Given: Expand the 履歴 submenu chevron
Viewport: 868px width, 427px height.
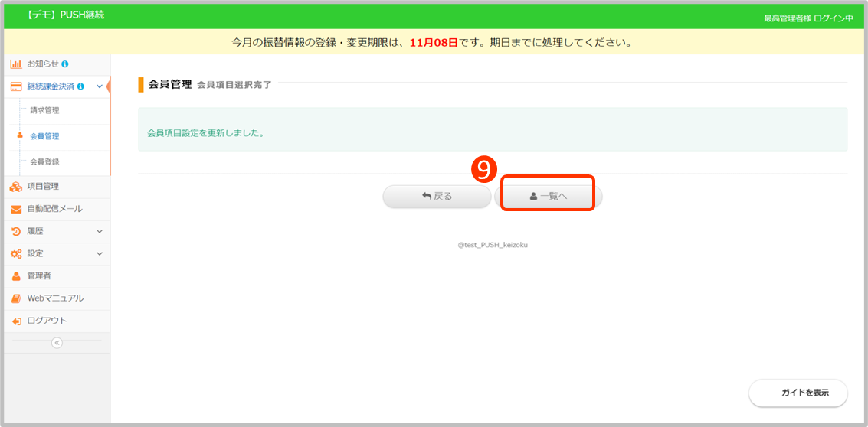Looking at the screenshot, I should (x=100, y=231).
